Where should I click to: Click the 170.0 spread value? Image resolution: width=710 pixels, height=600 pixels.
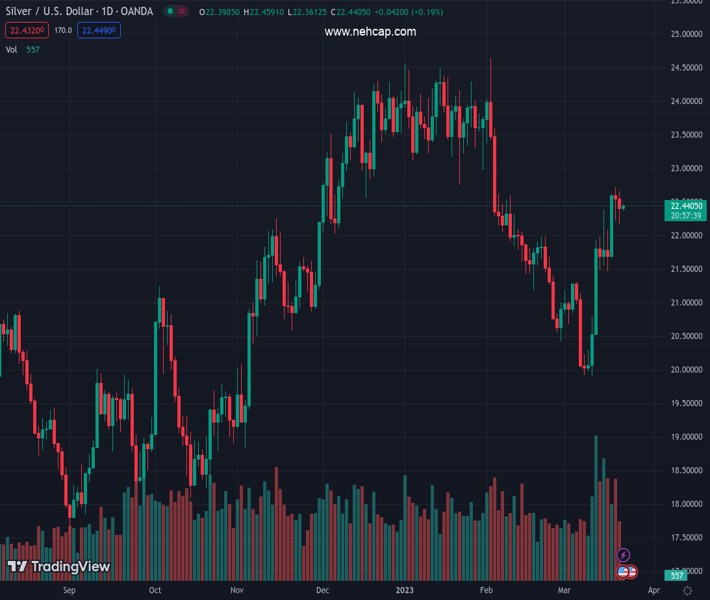(x=63, y=31)
